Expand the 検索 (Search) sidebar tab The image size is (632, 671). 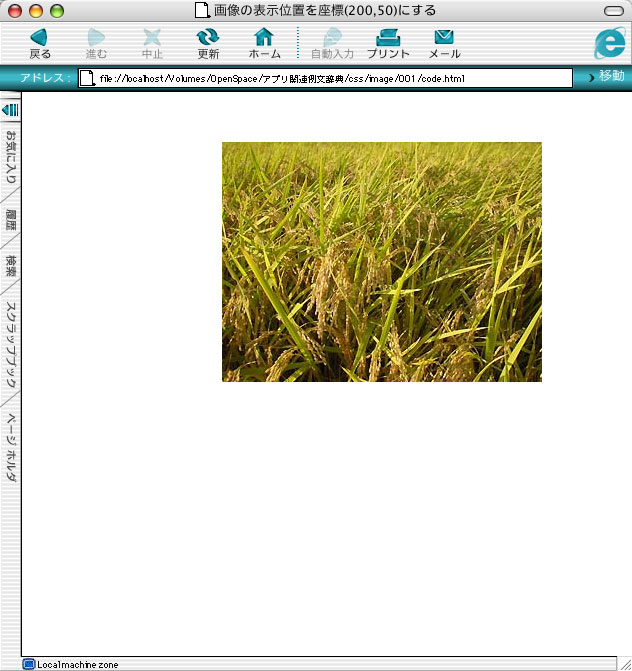pyautogui.click(x=11, y=266)
